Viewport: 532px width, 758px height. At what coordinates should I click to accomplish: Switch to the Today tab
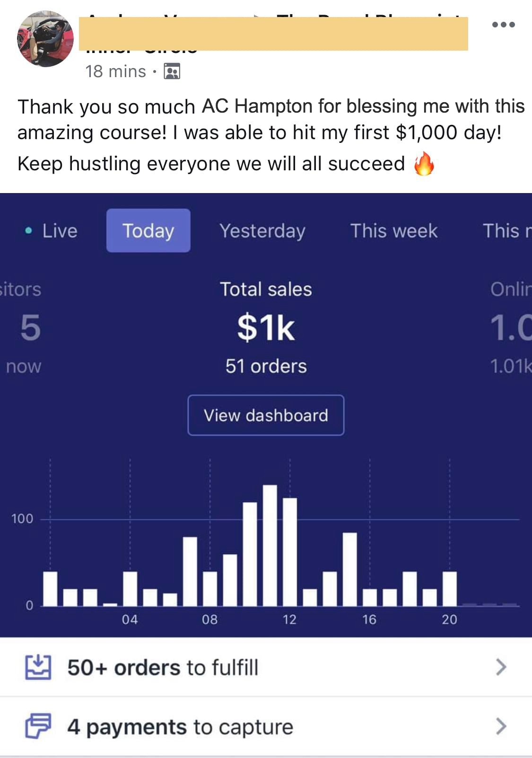click(x=148, y=230)
